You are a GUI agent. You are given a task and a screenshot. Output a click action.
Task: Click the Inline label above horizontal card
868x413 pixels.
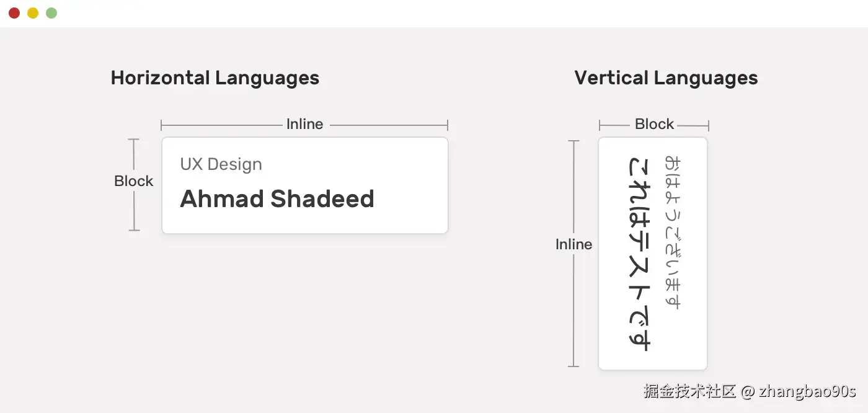pyautogui.click(x=304, y=124)
